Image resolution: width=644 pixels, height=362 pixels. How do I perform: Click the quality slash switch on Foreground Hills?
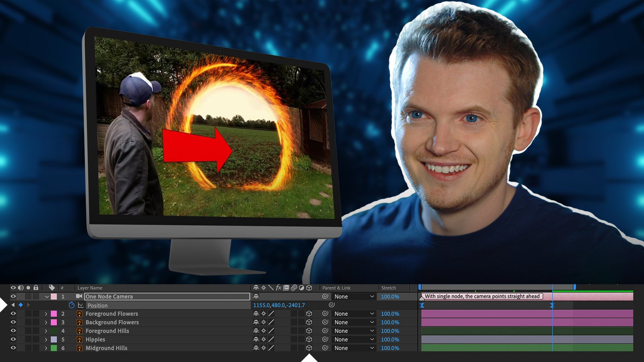point(271,331)
